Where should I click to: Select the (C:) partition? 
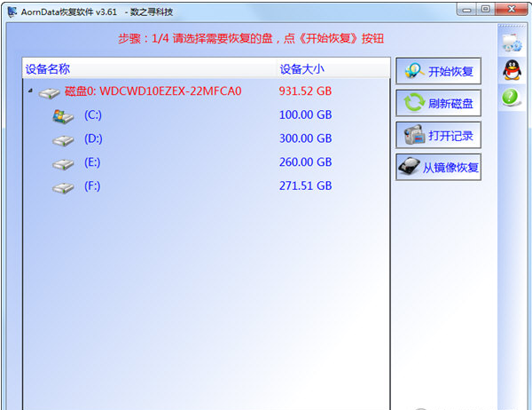tap(93, 115)
